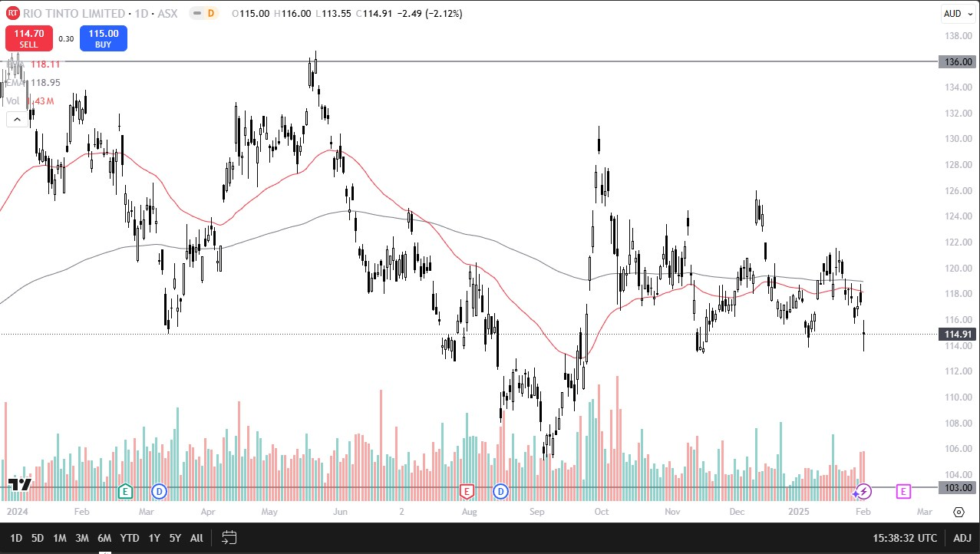This screenshot has height=554, width=980.
Task: Click the blue D dividend marker in August
Action: point(500,490)
